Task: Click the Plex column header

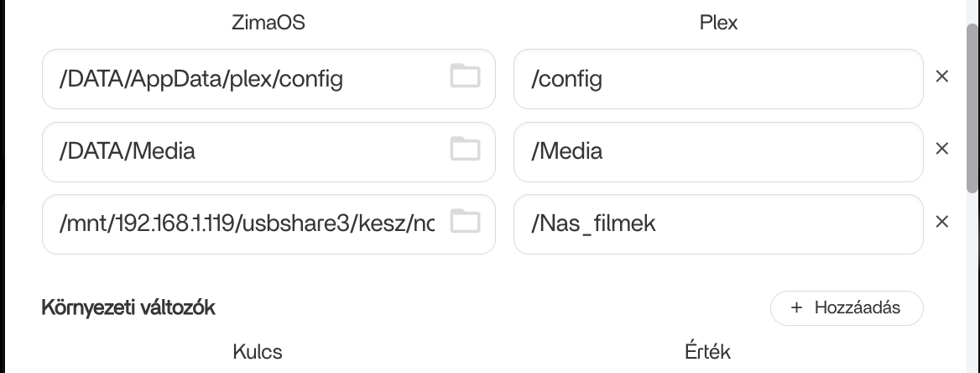Action: coord(718,24)
